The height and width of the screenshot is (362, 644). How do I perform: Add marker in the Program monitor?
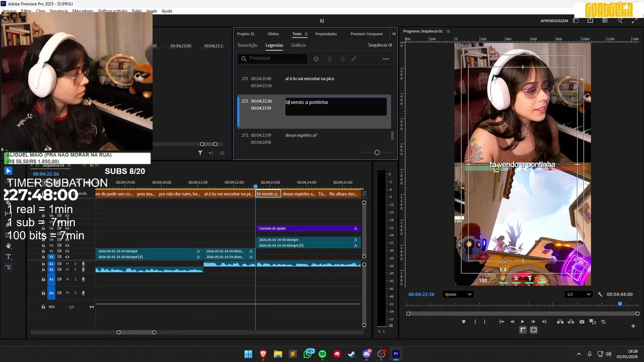pos(463,322)
